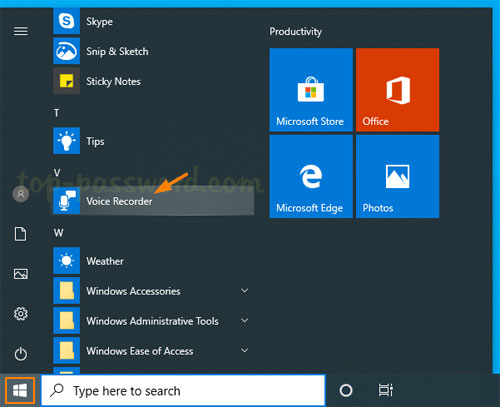Launch Voice Recorder
The image size is (500, 407).
pyautogui.click(x=153, y=201)
